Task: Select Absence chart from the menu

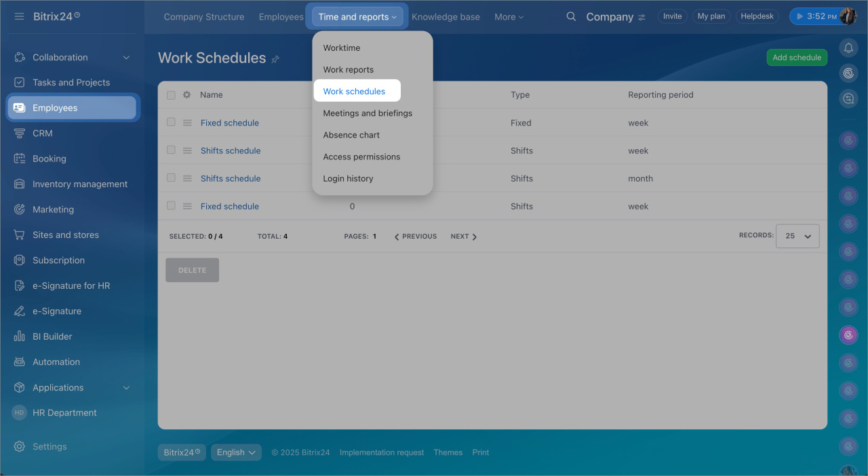Action: click(x=351, y=135)
